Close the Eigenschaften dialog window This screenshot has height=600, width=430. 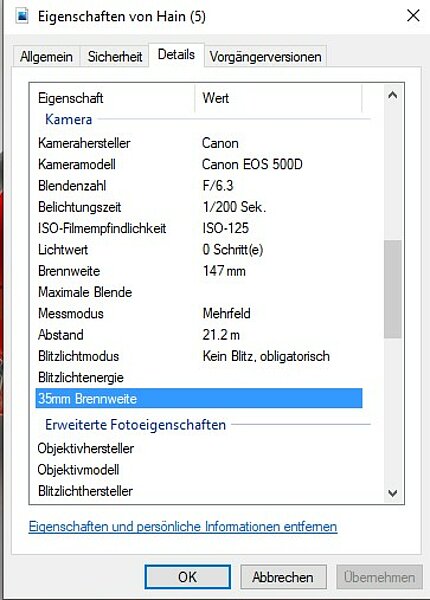pos(413,16)
